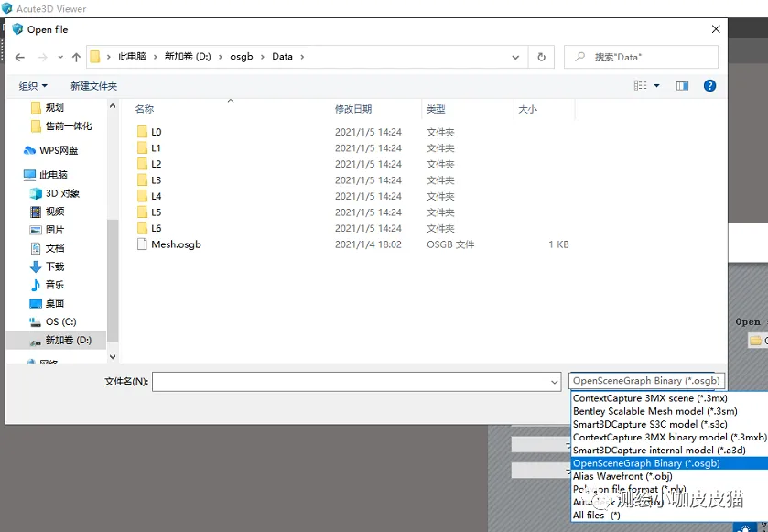Open 文档 folder in sidebar

pyautogui.click(x=54, y=248)
